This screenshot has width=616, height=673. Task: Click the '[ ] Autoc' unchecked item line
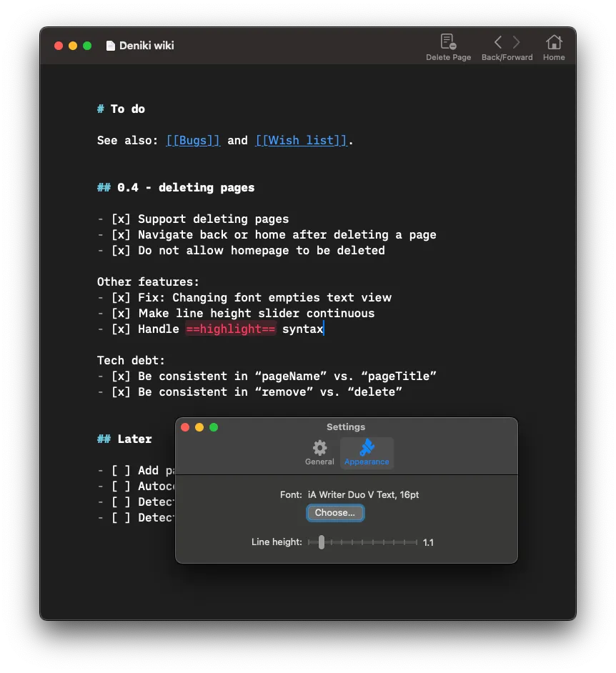tap(136, 487)
